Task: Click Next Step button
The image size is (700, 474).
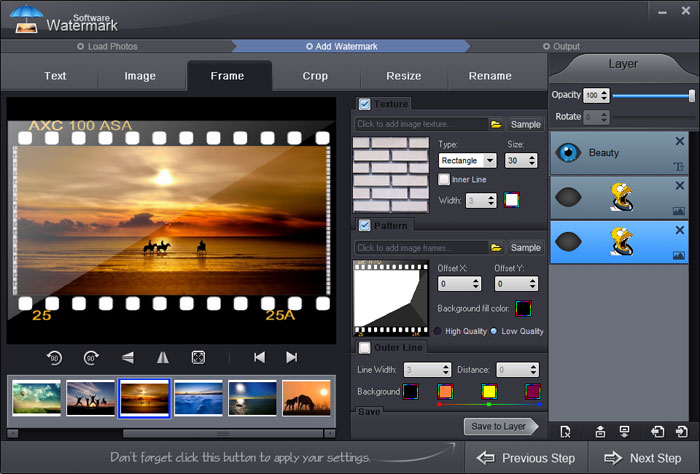Action: click(x=643, y=458)
